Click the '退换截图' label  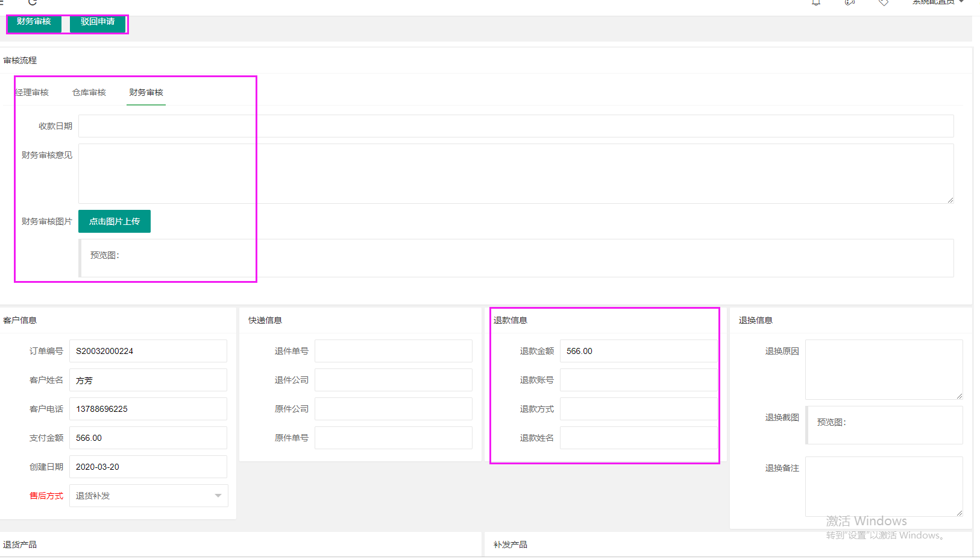[782, 417]
